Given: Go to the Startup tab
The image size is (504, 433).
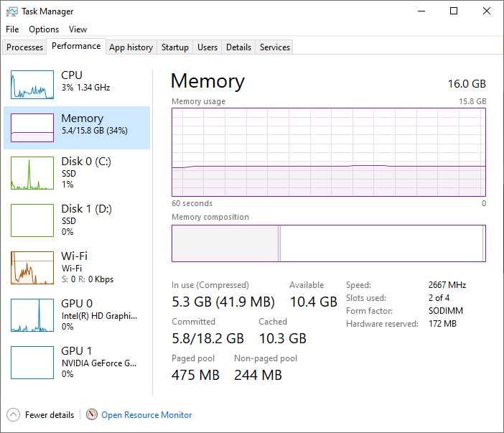Looking at the screenshot, I should [175, 47].
